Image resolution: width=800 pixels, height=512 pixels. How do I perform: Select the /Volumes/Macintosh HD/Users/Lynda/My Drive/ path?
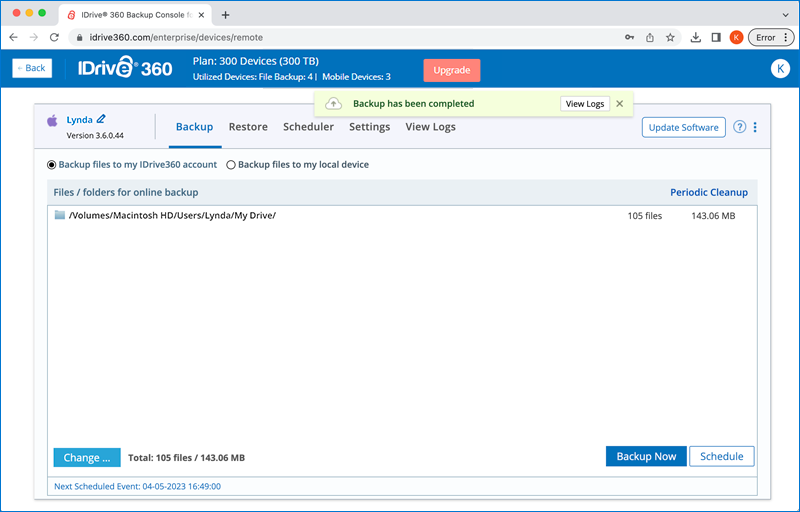(x=172, y=215)
